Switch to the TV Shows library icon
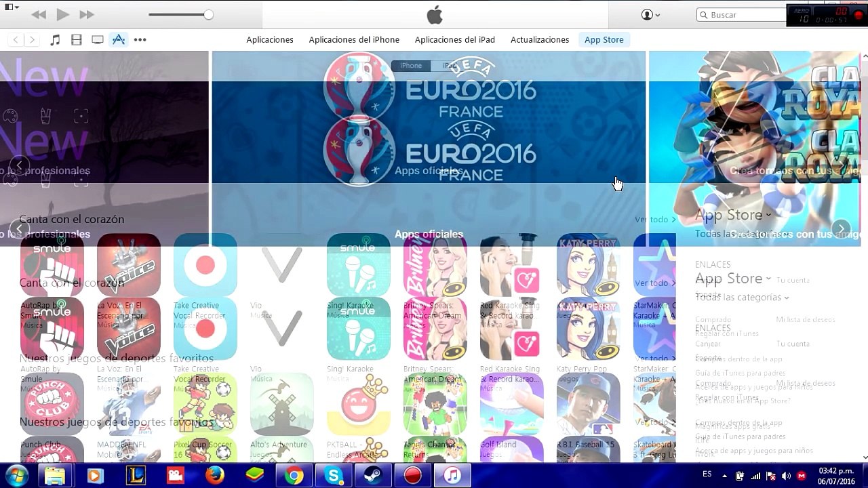The height and width of the screenshot is (488, 868). [x=98, y=40]
